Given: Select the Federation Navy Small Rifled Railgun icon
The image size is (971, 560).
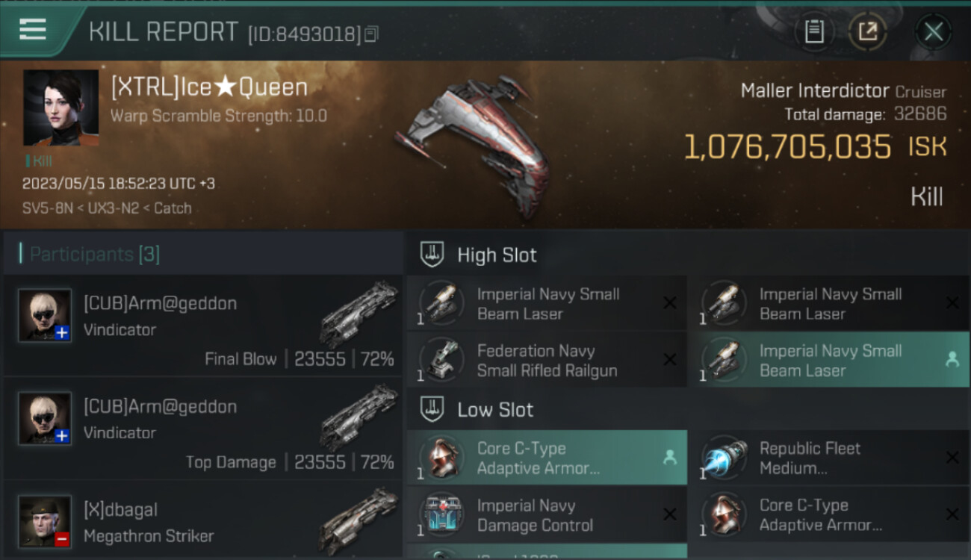Looking at the screenshot, I should coord(441,360).
